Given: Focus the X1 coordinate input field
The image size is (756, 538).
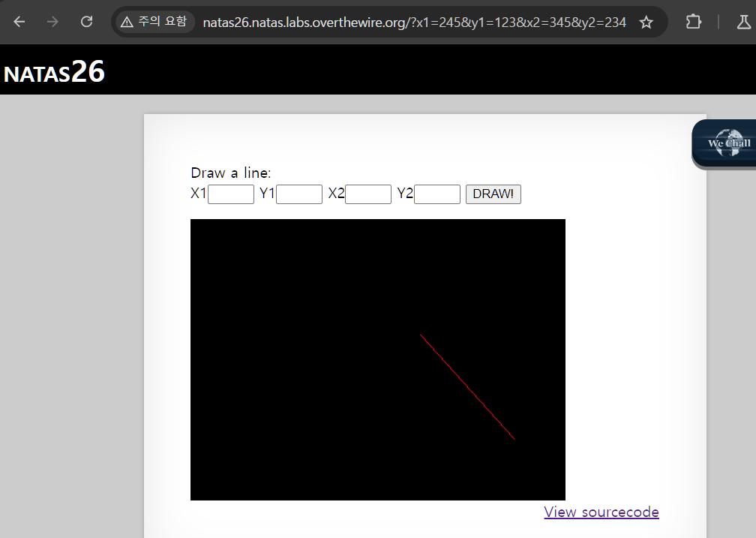Looking at the screenshot, I should pyautogui.click(x=231, y=194).
